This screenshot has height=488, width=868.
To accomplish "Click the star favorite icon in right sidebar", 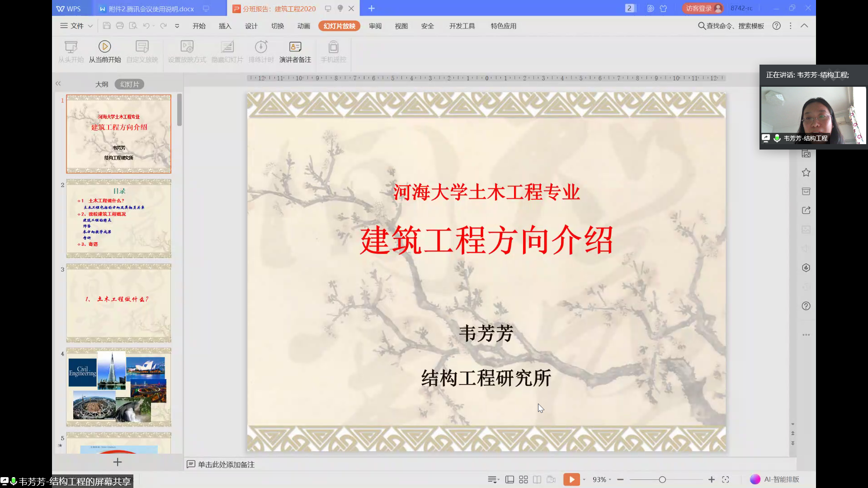I will (806, 173).
